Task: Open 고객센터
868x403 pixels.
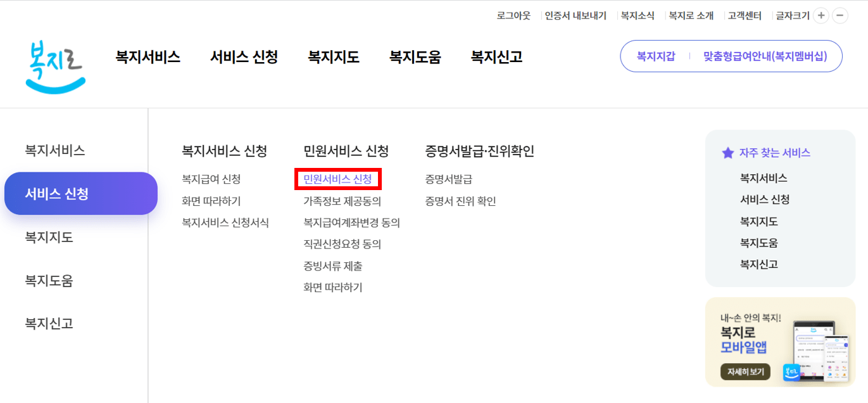Action: point(744,15)
